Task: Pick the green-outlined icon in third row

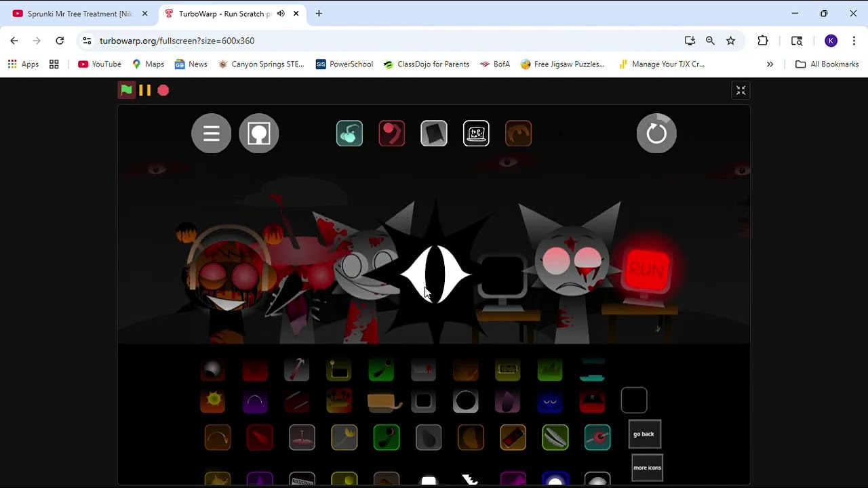Action: [387, 438]
